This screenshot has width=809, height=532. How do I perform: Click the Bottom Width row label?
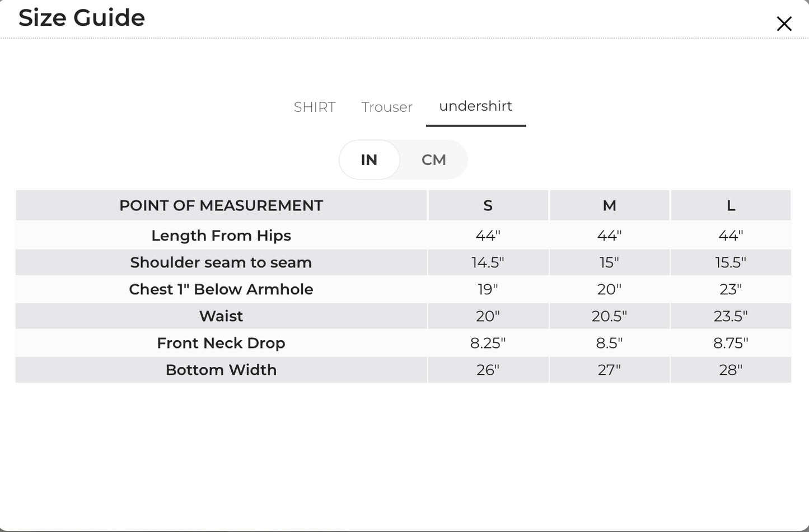click(x=221, y=370)
